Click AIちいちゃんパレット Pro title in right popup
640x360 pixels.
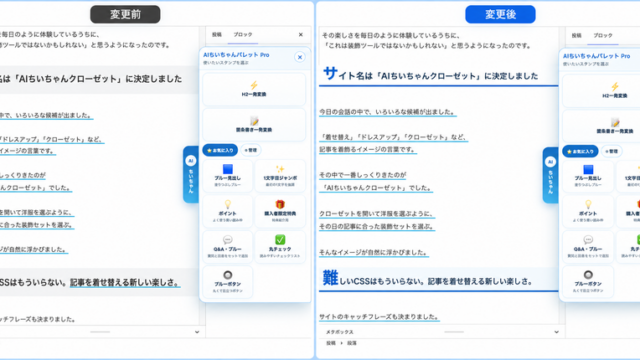click(596, 56)
